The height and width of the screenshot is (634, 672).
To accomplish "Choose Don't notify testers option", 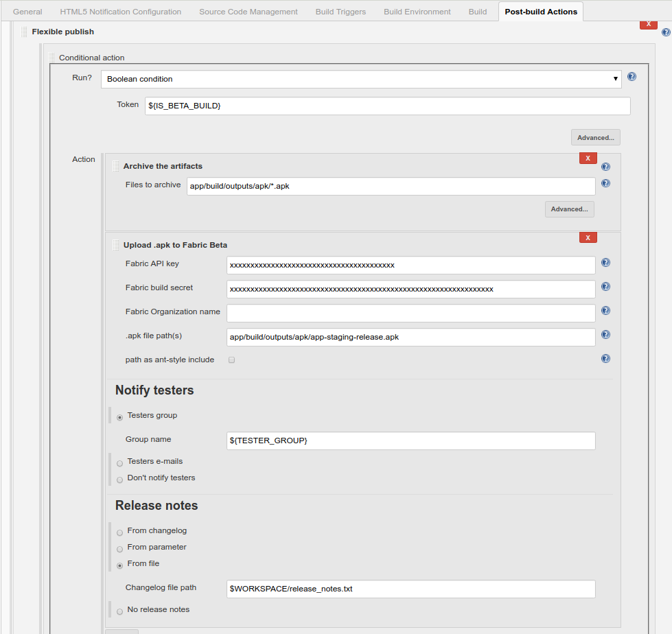I will point(120,480).
